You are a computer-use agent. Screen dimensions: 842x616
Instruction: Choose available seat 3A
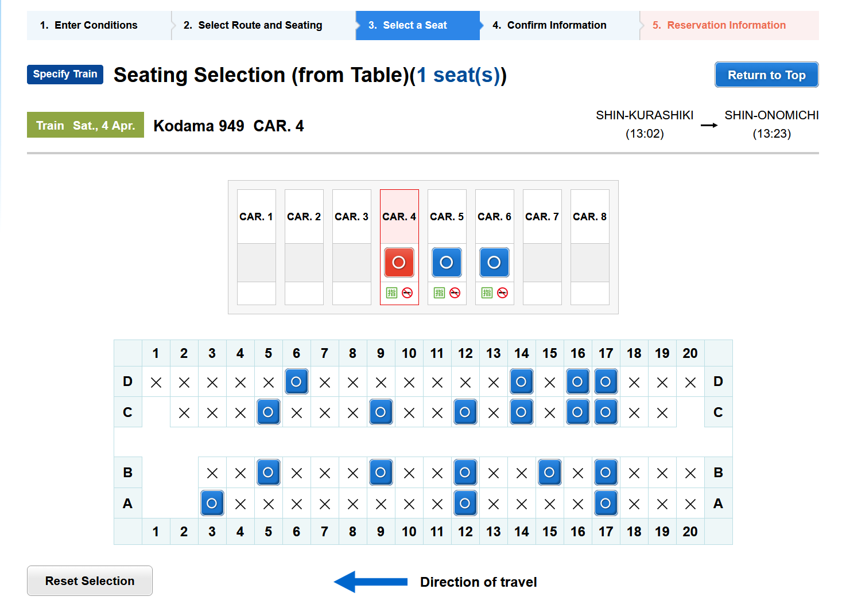212,503
